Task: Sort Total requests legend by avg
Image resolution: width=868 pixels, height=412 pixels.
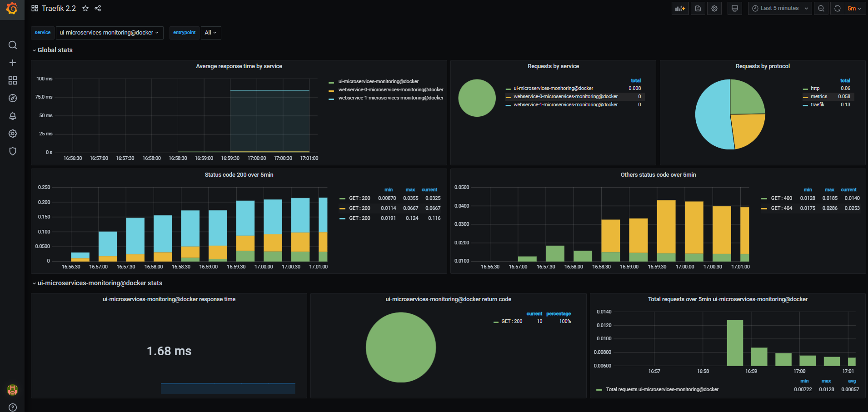Action: [852, 381]
